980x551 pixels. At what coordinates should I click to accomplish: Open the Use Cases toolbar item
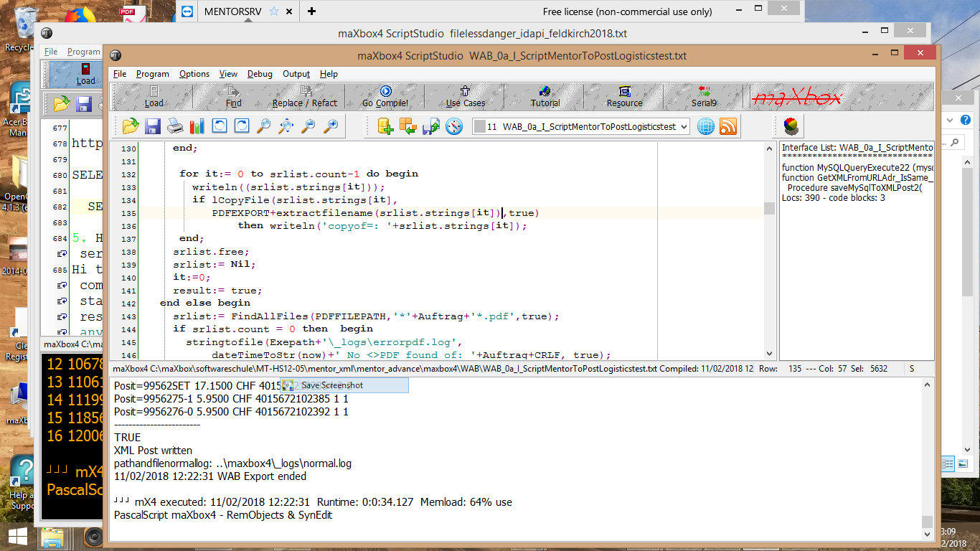(x=466, y=96)
